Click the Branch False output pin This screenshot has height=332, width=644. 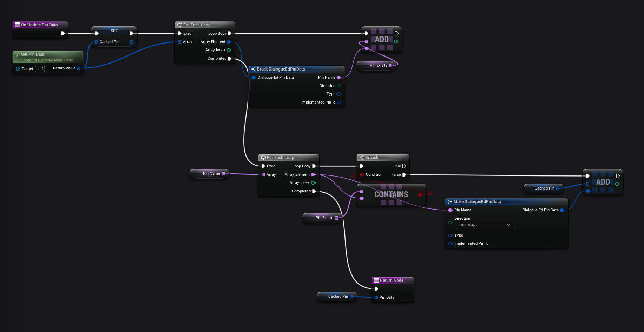pos(404,174)
